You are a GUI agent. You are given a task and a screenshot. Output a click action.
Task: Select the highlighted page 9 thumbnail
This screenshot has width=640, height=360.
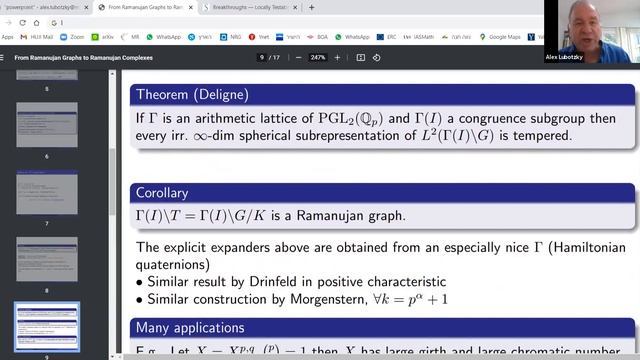47,327
